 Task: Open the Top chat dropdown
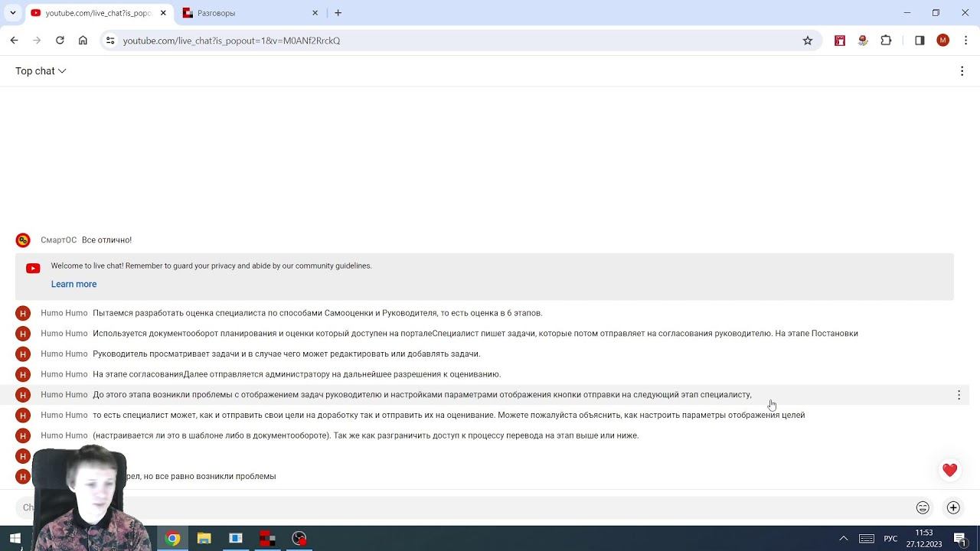pos(41,71)
